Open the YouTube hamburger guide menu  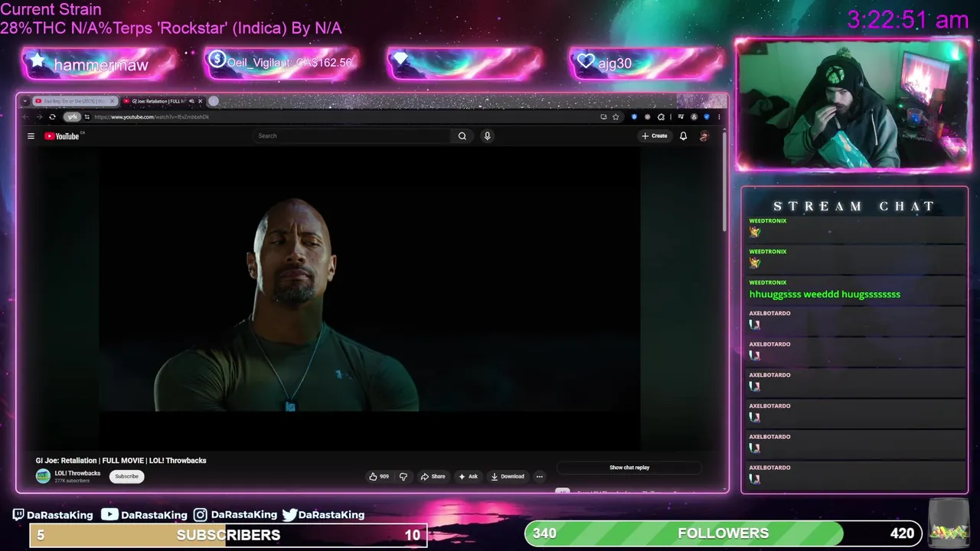(31, 136)
